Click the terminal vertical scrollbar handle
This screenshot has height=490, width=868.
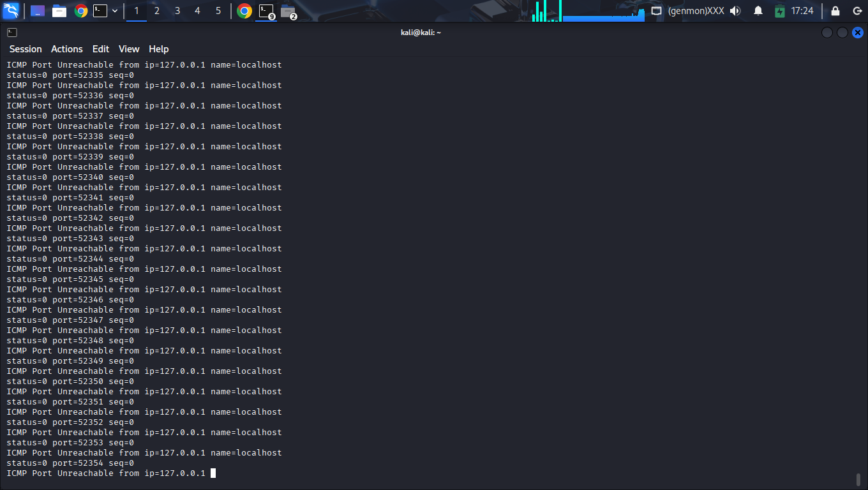click(x=858, y=479)
